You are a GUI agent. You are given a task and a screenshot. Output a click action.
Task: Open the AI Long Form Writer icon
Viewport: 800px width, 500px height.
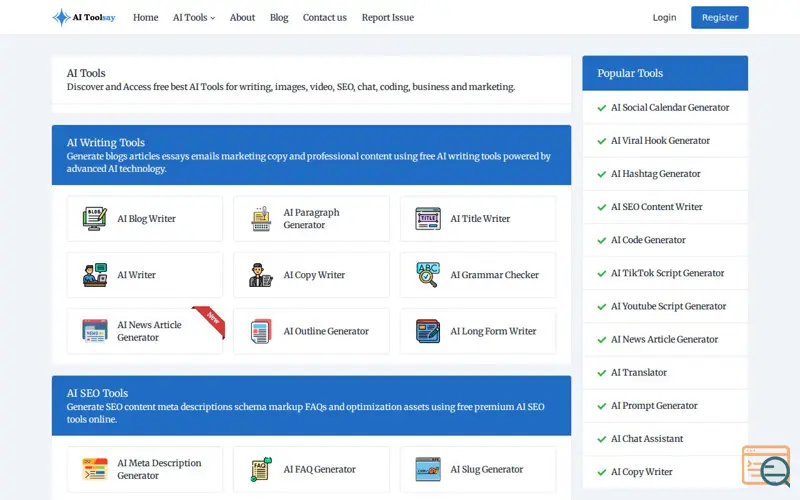point(428,331)
